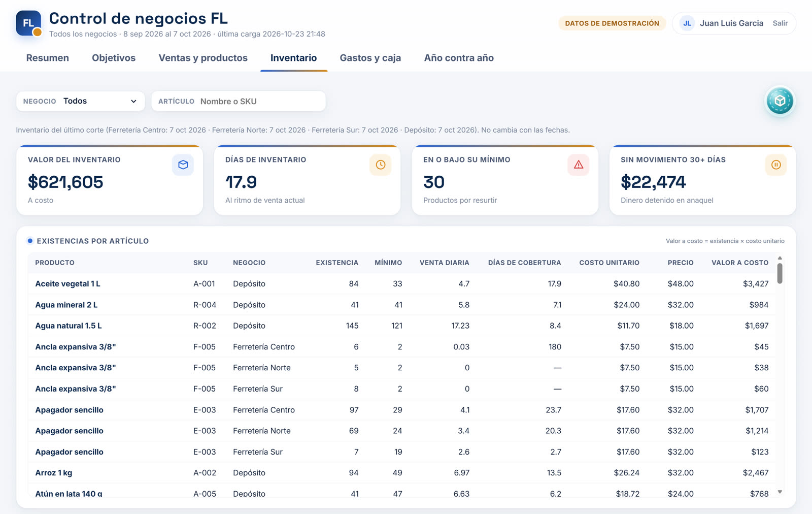Switch to Año contra año tab
This screenshot has height=514, width=812.
click(x=459, y=58)
